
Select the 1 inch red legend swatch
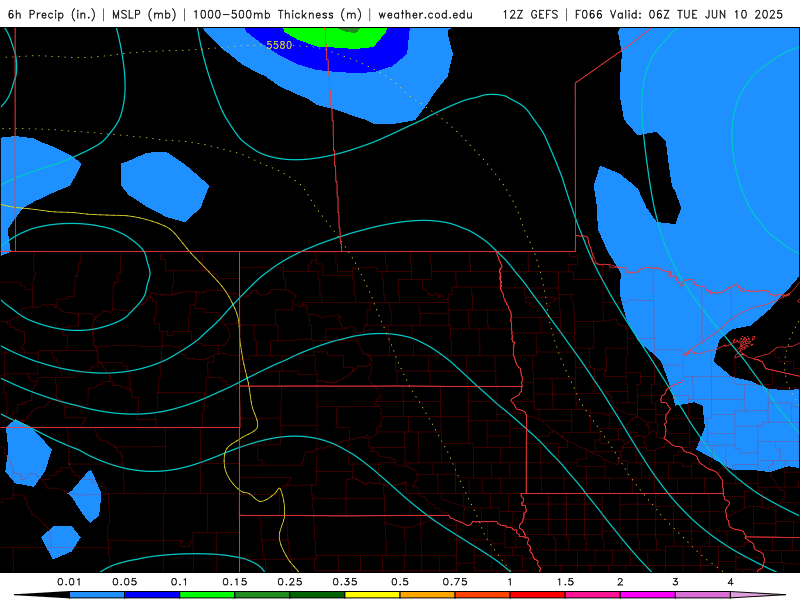(x=538, y=595)
